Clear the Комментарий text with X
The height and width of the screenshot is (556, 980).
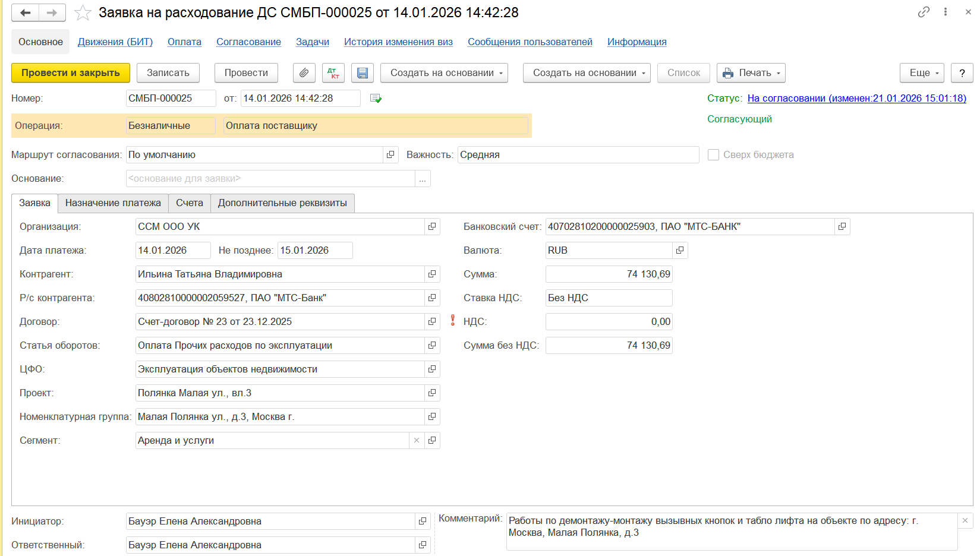coord(965,521)
